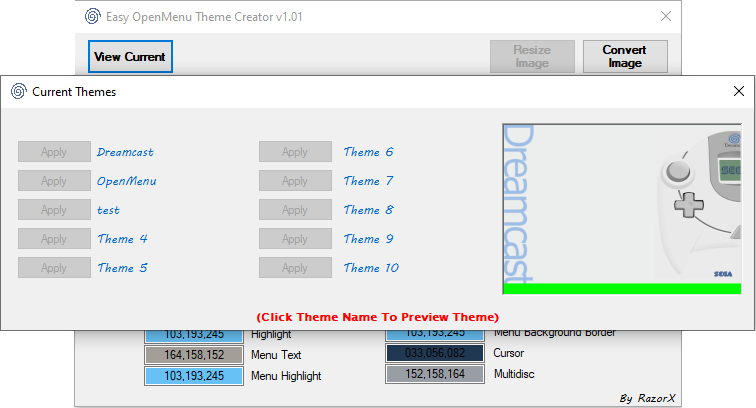This screenshot has width=756, height=408.
Task: Apply Theme 8
Action: click(296, 209)
